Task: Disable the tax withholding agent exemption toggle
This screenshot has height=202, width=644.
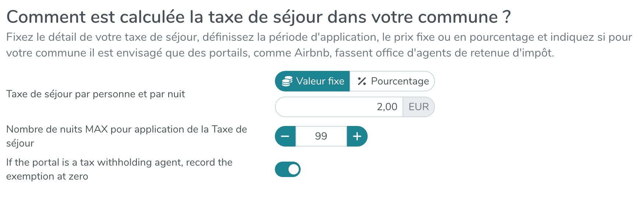Action: [288, 169]
